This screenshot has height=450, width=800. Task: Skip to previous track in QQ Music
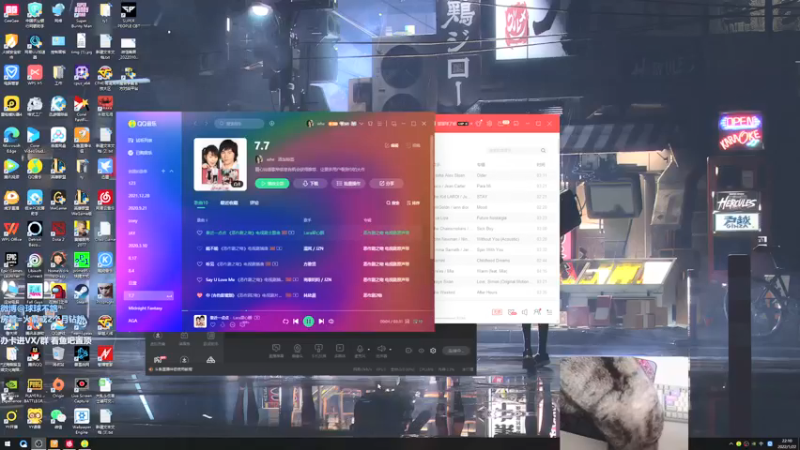click(x=296, y=321)
